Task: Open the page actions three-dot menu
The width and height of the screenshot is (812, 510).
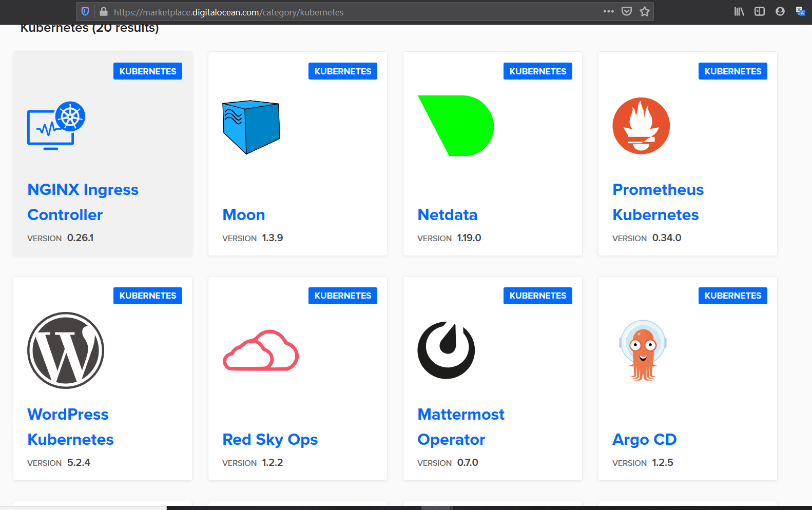Action: point(608,11)
